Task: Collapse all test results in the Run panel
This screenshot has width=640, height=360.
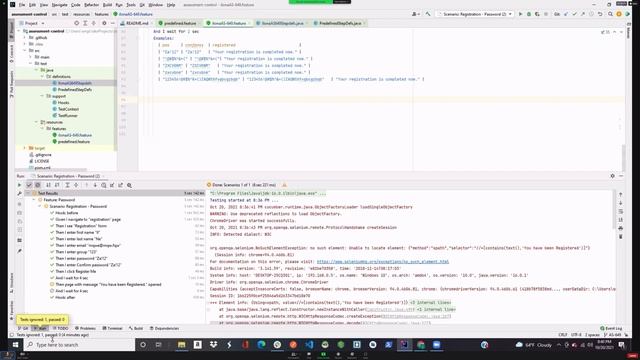Action: click(x=76, y=185)
